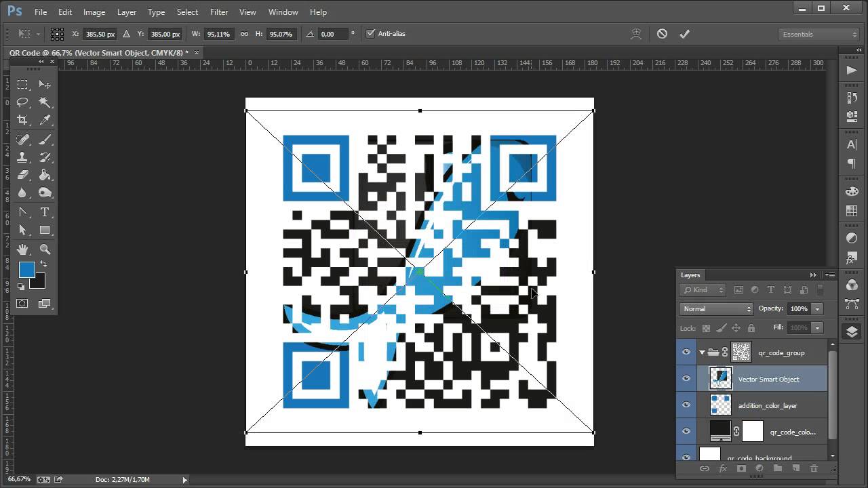Open the Layer menu
868x488 pixels.
tap(127, 12)
